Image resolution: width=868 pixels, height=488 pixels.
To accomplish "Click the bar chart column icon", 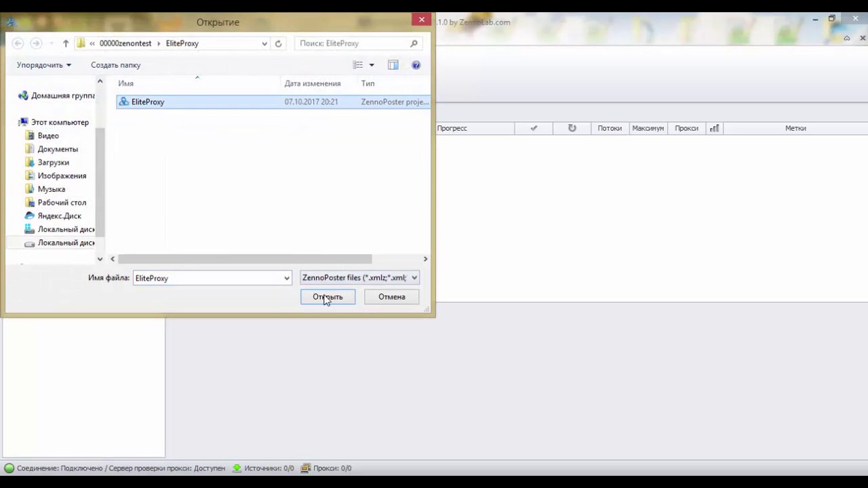I will [714, 128].
